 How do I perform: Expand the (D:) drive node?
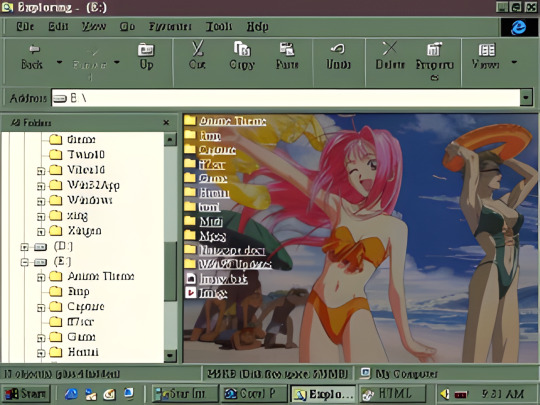pyautogui.click(x=24, y=247)
